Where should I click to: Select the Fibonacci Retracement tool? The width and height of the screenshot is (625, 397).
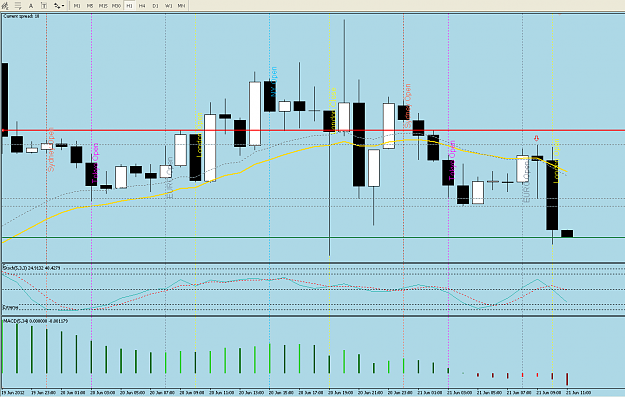coord(18,6)
